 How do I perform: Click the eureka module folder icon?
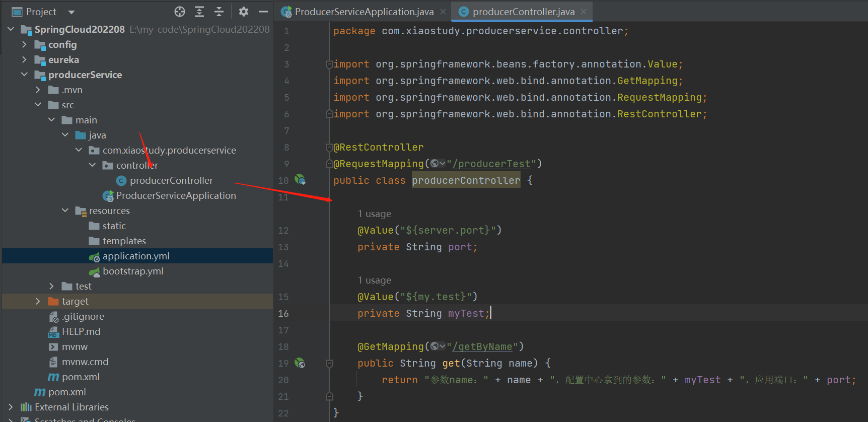40,59
